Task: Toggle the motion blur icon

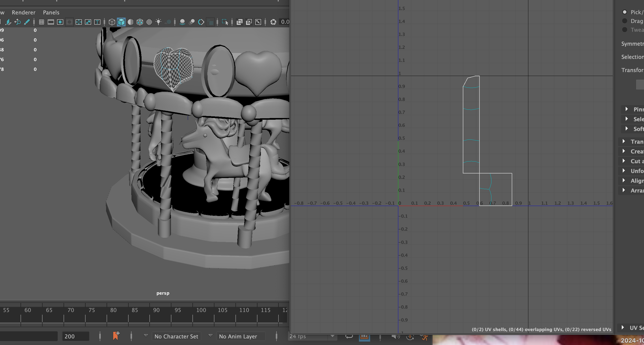Action: pyautogui.click(x=192, y=22)
